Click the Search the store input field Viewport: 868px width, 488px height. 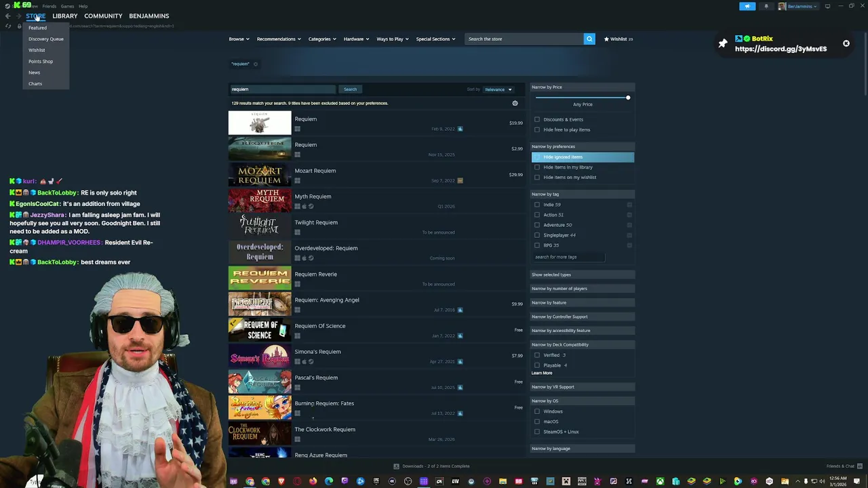524,39
